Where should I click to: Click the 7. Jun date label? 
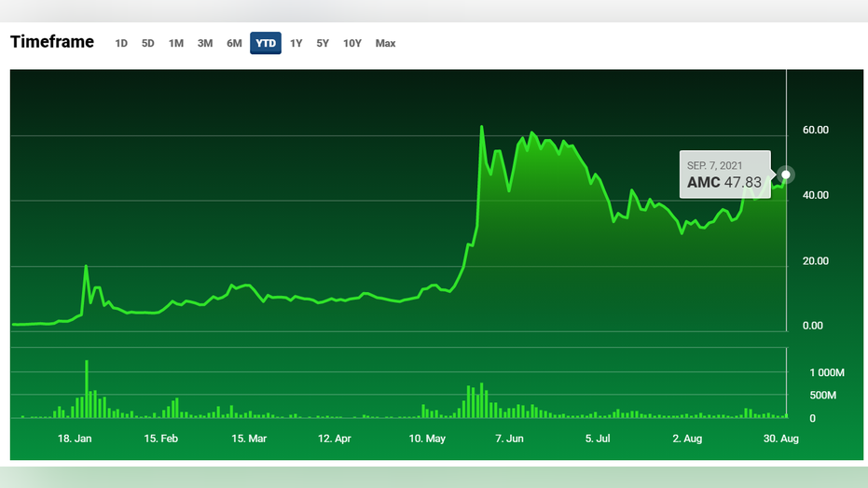[509, 439]
